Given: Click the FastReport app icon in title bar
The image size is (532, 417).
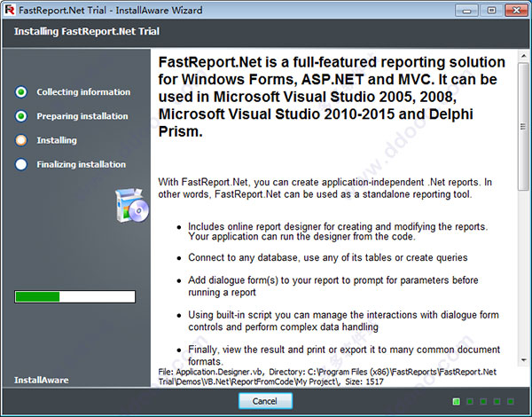Looking at the screenshot, I should point(10,10).
